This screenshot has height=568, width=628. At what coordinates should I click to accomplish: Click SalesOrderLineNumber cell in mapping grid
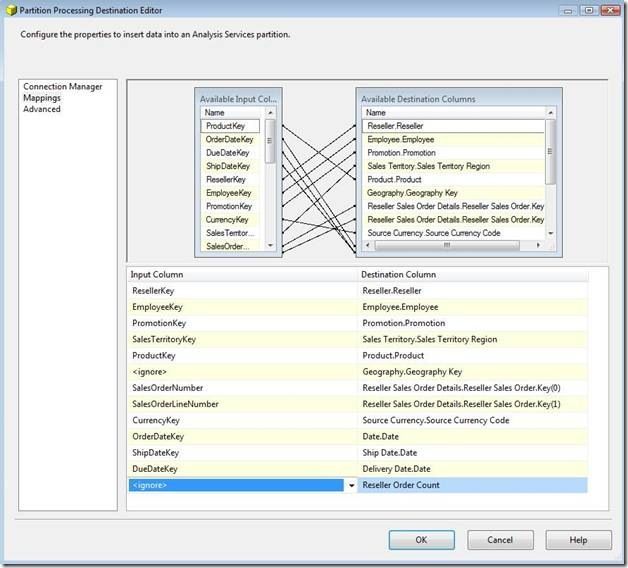pyautogui.click(x=243, y=404)
